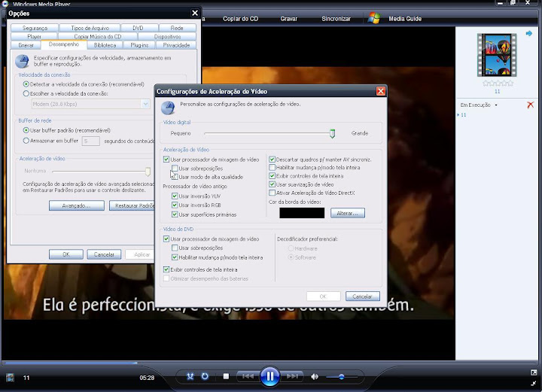Viewport: 542px width, 392px height.
Task: Rate the video using the stars
Action: click(x=498, y=84)
